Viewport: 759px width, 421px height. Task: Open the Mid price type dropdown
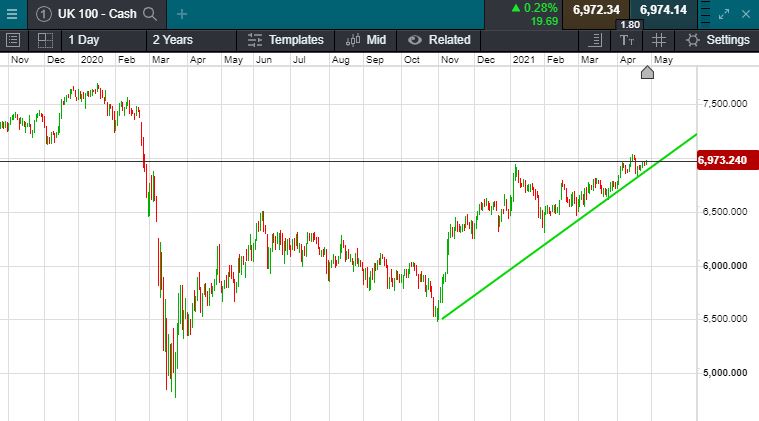(366, 40)
